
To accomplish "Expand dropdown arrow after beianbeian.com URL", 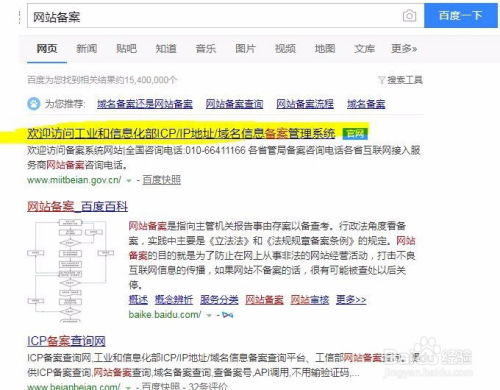I will (x=128, y=387).
